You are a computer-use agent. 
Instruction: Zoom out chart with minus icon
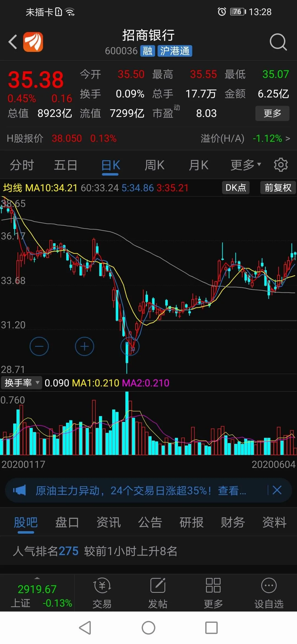pyautogui.click(x=39, y=346)
